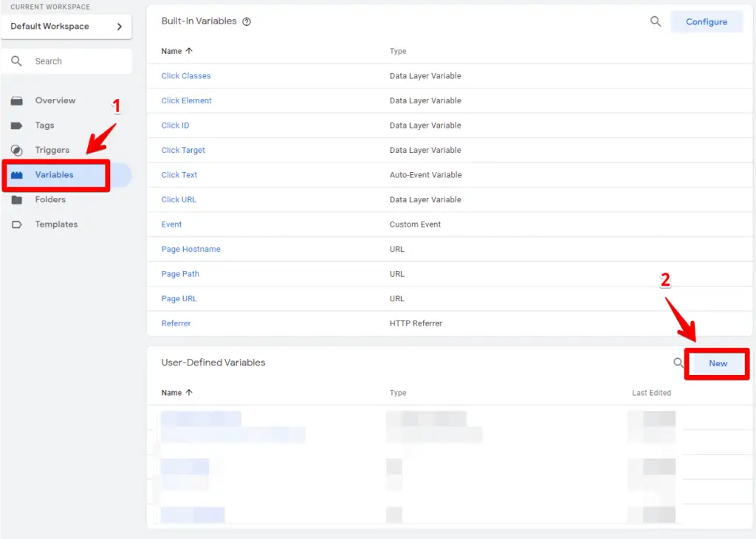756x539 pixels.
Task: Open search for Built-In Variables
Action: (x=655, y=21)
